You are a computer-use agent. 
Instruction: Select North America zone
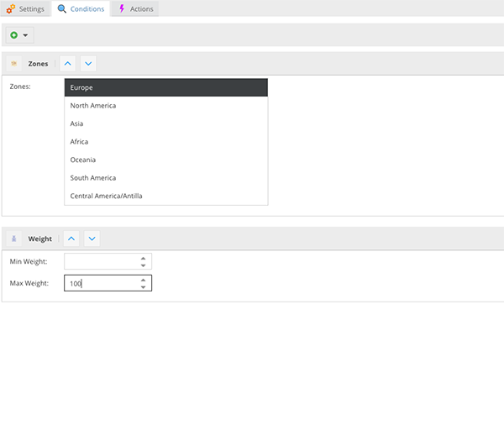pyautogui.click(x=165, y=106)
